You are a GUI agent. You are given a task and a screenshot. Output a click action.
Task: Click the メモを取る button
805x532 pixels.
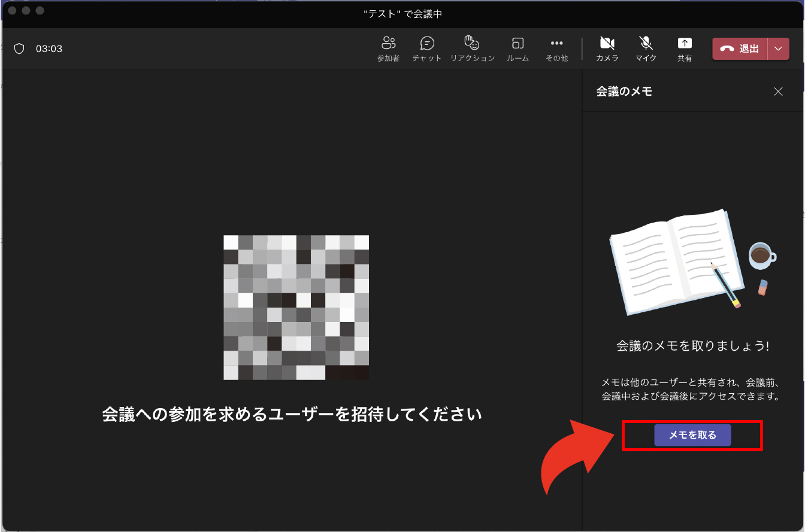(692, 435)
